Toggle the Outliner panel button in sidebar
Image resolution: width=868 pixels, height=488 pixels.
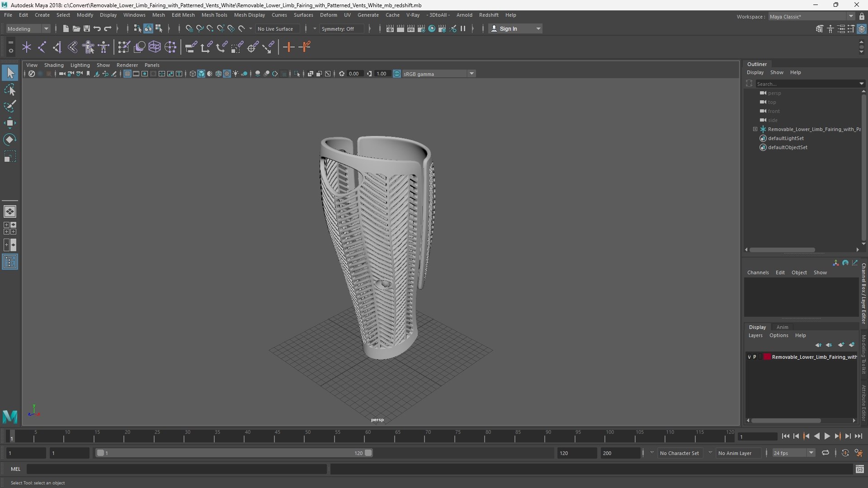pos(10,262)
